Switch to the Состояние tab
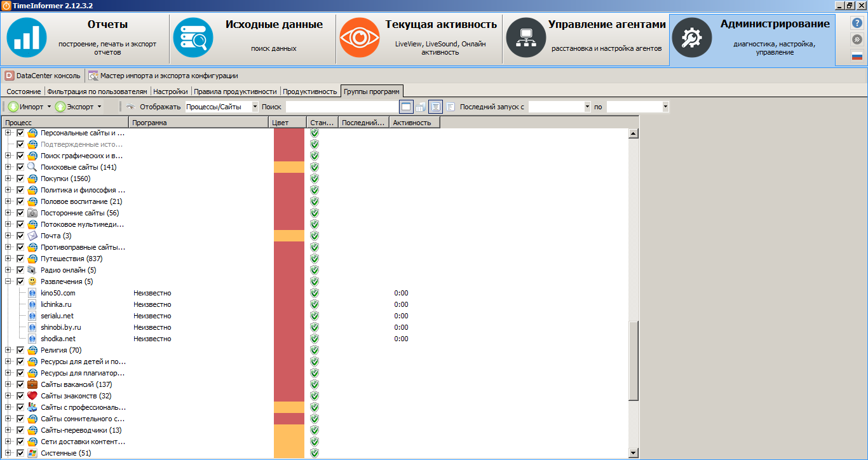This screenshot has height=460, width=868. (x=24, y=91)
